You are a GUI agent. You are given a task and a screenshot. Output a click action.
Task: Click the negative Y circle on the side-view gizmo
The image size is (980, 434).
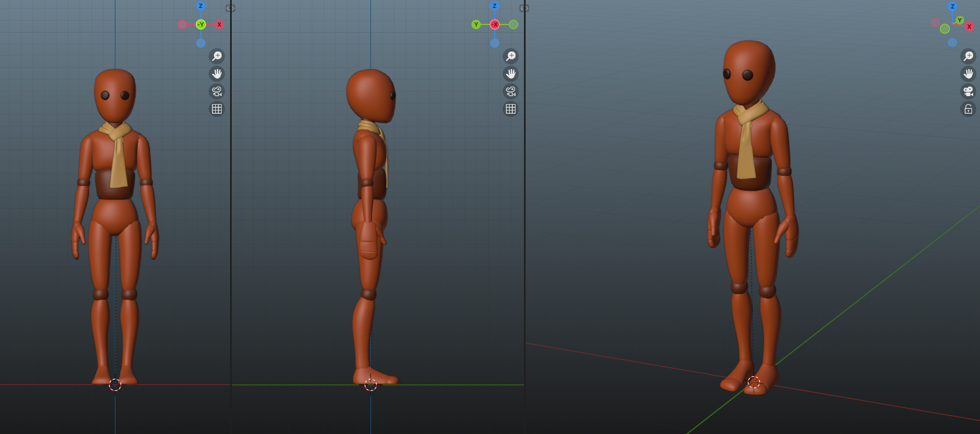click(x=513, y=24)
